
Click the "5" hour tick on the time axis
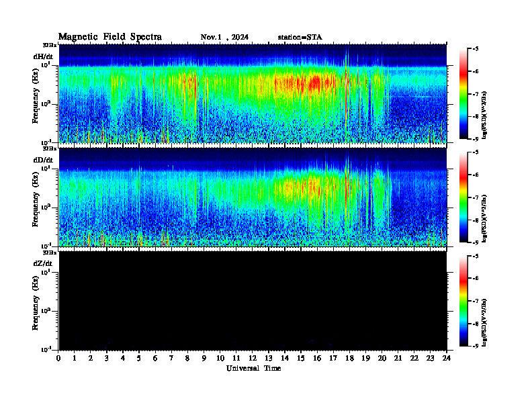coord(139,358)
